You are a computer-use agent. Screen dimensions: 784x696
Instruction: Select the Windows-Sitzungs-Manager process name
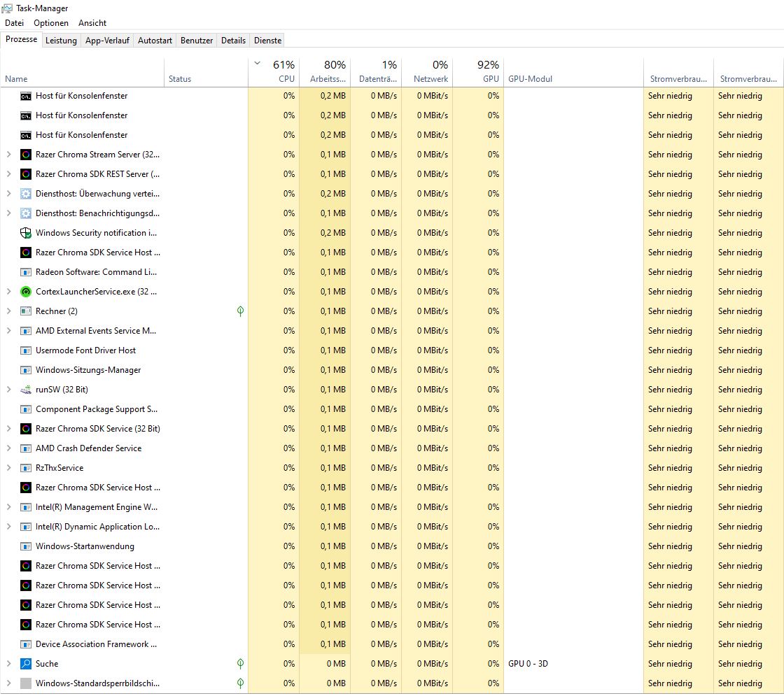pos(88,370)
